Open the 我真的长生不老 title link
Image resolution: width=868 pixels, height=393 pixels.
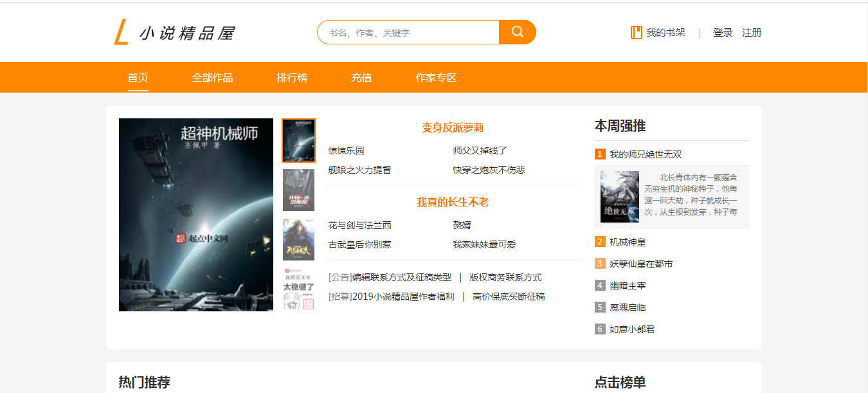pos(453,202)
